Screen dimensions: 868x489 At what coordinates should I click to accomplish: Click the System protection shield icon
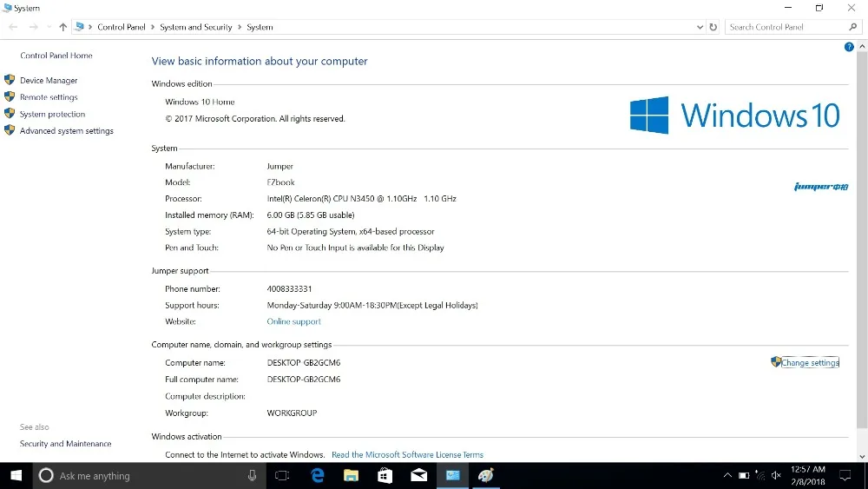(10, 114)
